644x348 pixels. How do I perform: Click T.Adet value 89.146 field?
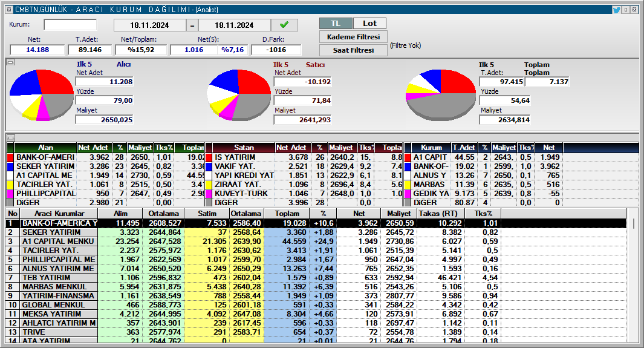coord(90,50)
